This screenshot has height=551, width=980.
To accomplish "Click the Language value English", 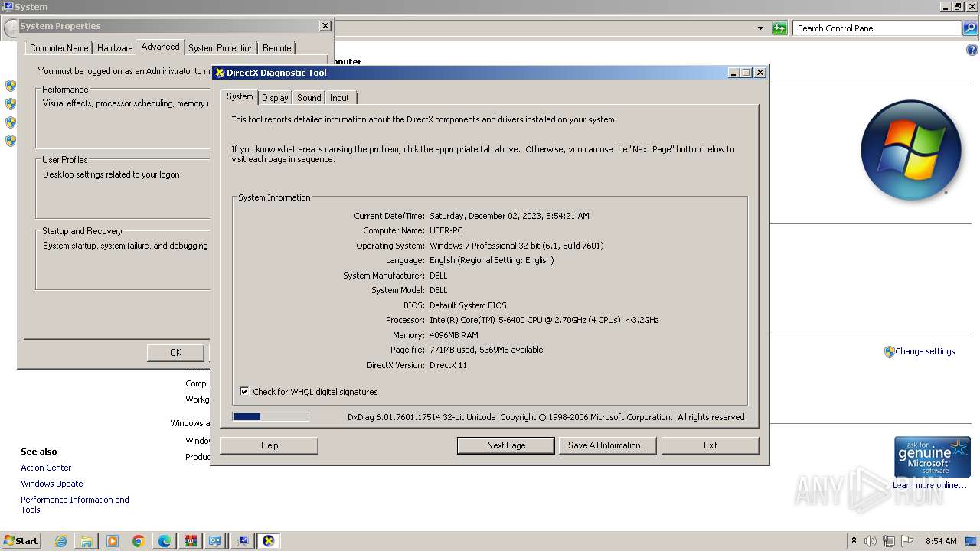I will click(x=492, y=260).
